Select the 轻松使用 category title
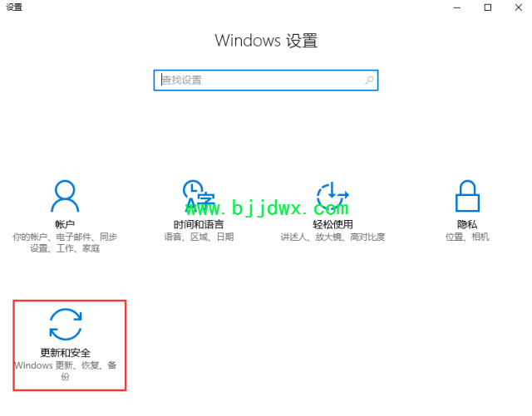 332,224
